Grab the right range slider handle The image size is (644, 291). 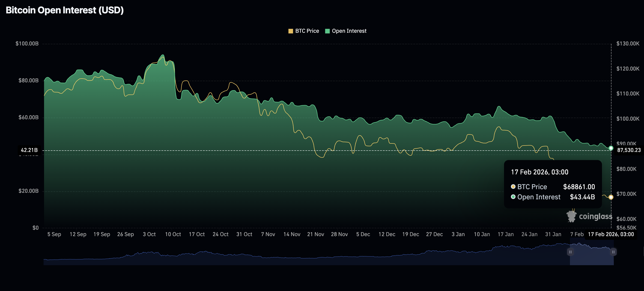click(x=613, y=252)
